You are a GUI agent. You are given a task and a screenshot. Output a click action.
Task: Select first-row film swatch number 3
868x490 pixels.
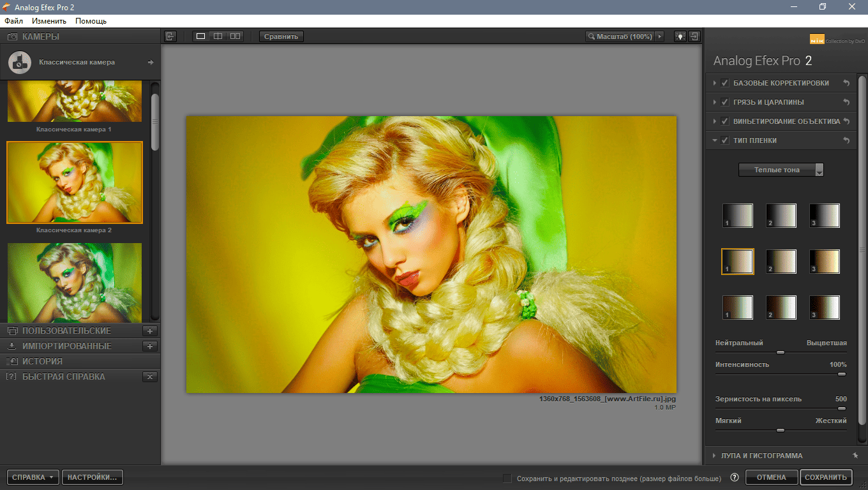(825, 216)
